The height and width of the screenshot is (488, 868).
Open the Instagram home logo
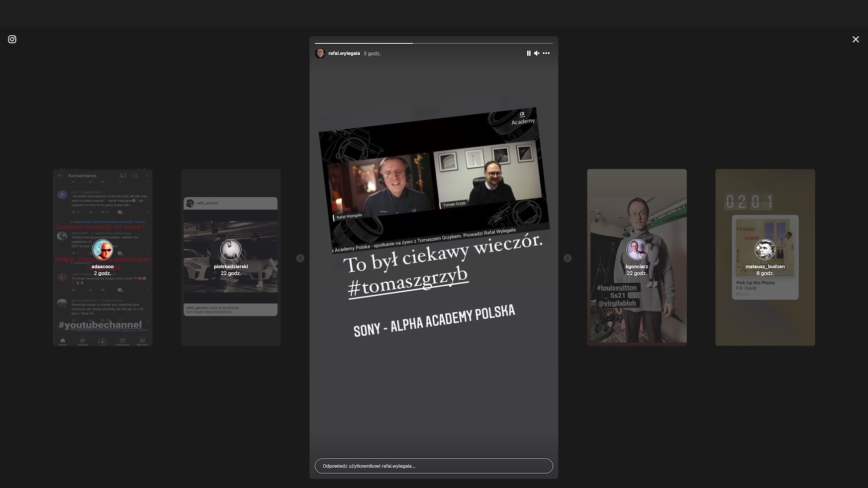tap(12, 39)
